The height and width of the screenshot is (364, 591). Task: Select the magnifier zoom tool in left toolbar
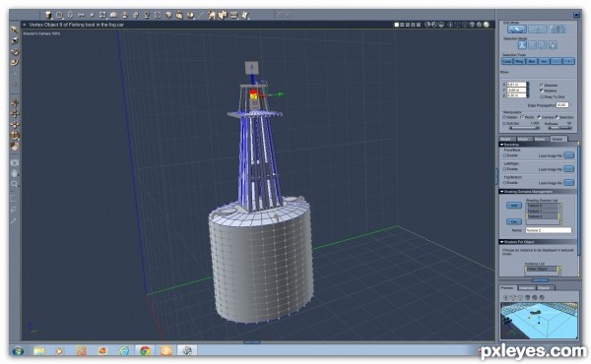tap(15, 184)
